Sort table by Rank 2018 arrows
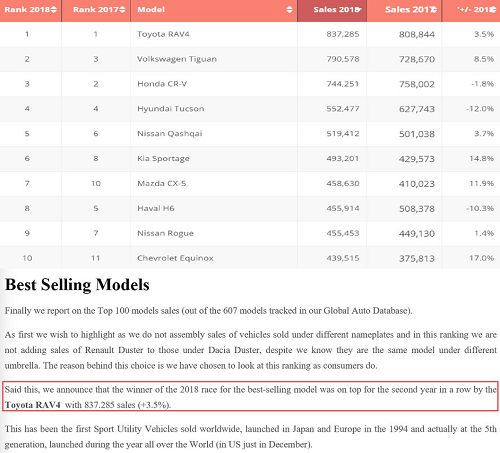This screenshot has height=453, width=500. pyautogui.click(x=53, y=10)
